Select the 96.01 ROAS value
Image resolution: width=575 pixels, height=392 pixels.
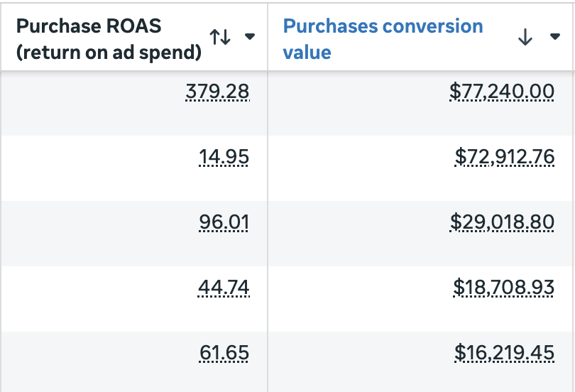pyautogui.click(x=224, y=222)
